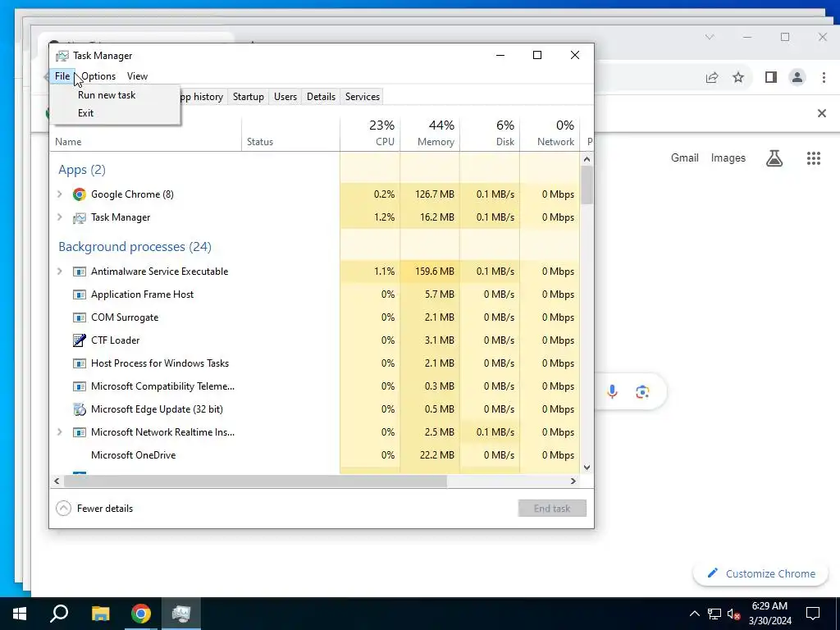Viewport: 840px width, 630px height.
Task: Sort processes by the Memory column
Action: pos(430,134)
